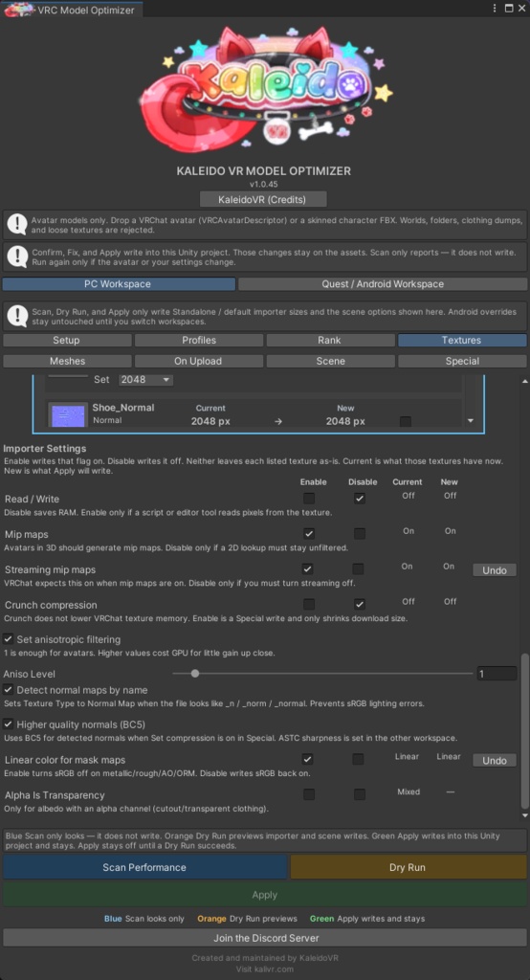Click the 'Importer Settings' heading
Screen dimensions: 530x980
[44, 448]
